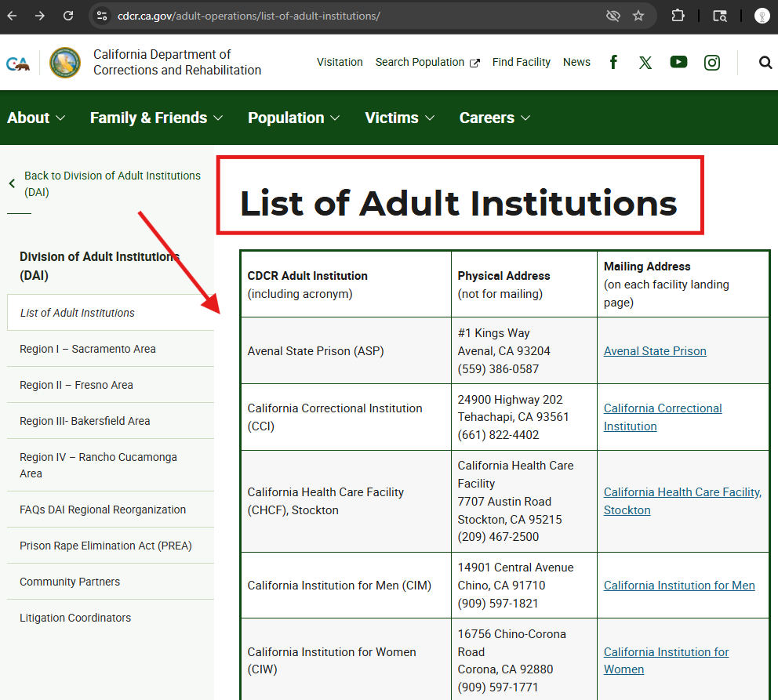Click California Institution for Women (CIW) cell

[346, 660]
